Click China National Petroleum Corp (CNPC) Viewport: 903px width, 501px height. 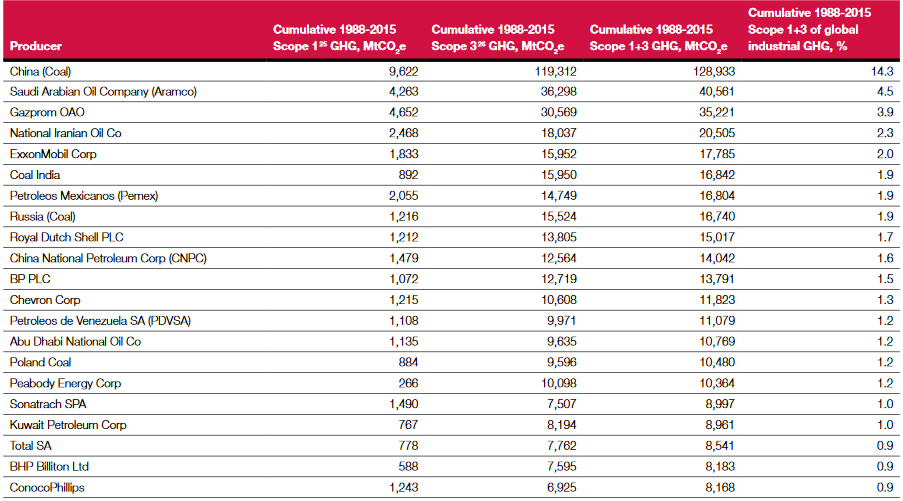click(x=108, y=258)
